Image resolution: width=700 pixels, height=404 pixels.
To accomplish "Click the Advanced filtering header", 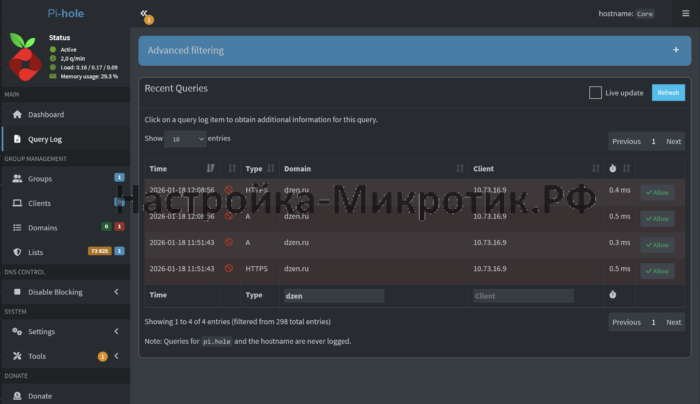I will [x=415, y=50].
